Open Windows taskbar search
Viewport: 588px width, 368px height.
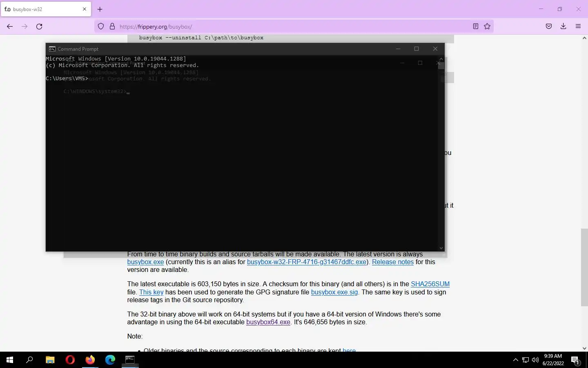(29, 360)
